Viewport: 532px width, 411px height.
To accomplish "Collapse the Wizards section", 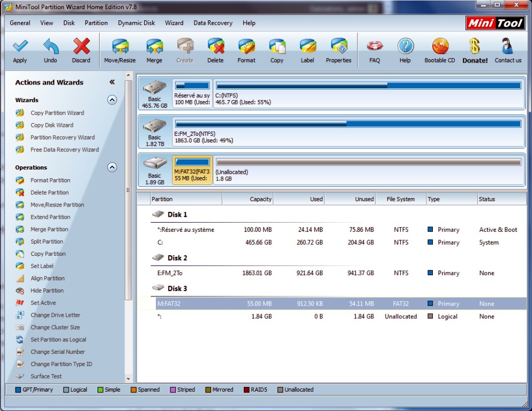I will (x=113, y=100).
